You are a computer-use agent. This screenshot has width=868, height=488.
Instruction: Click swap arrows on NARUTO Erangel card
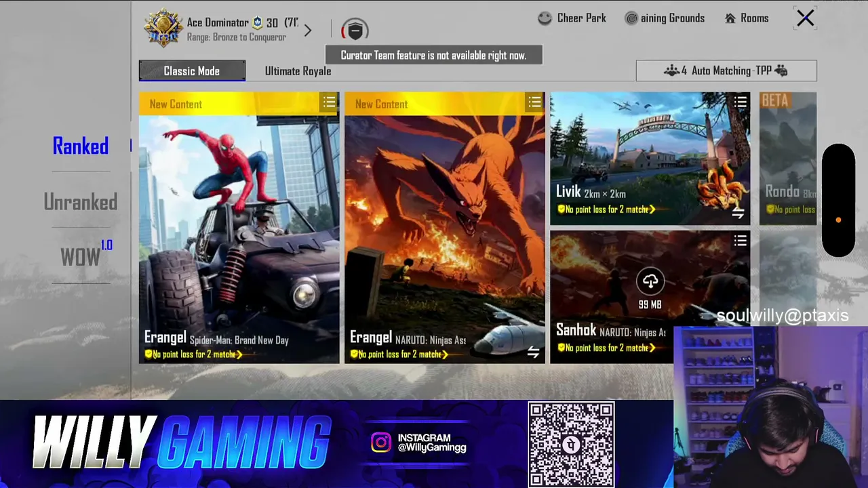point(534,352)
